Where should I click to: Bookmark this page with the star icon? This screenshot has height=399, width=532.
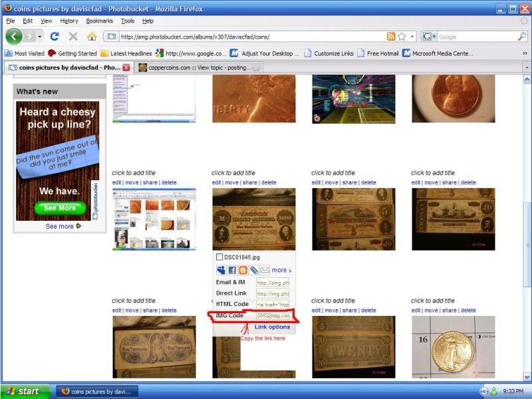[x=402, y=37]
